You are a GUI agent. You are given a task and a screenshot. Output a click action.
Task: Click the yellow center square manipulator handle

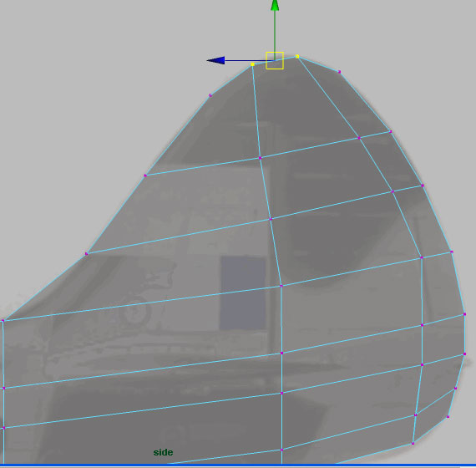275,60
